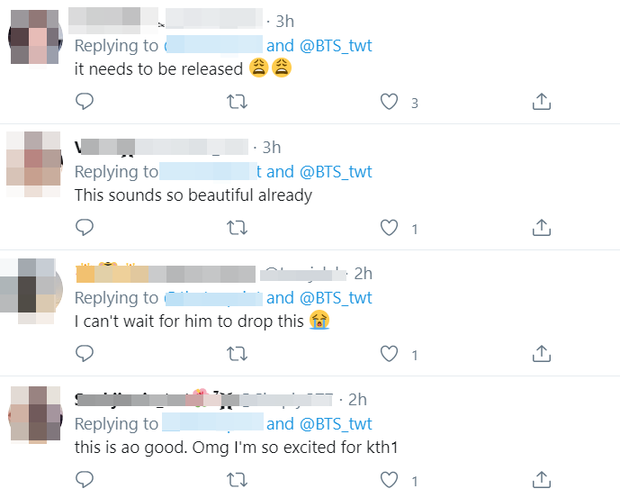
Task: Reply to 'I can't wait for him' tweet
Action: 85,354
